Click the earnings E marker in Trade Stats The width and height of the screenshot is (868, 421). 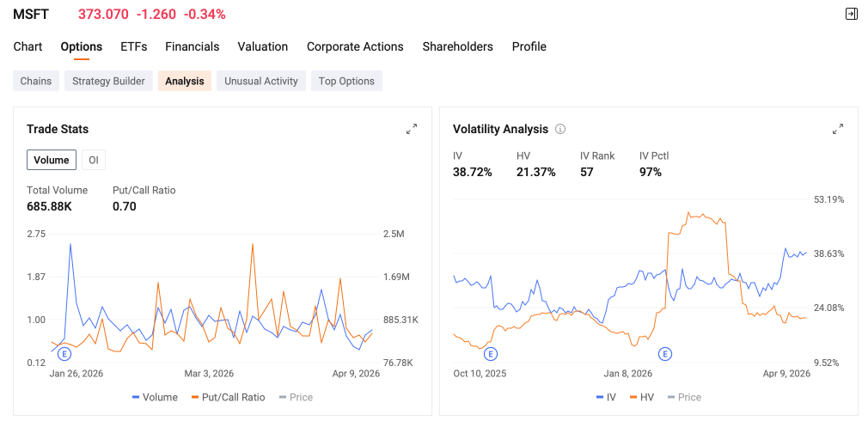64,353
